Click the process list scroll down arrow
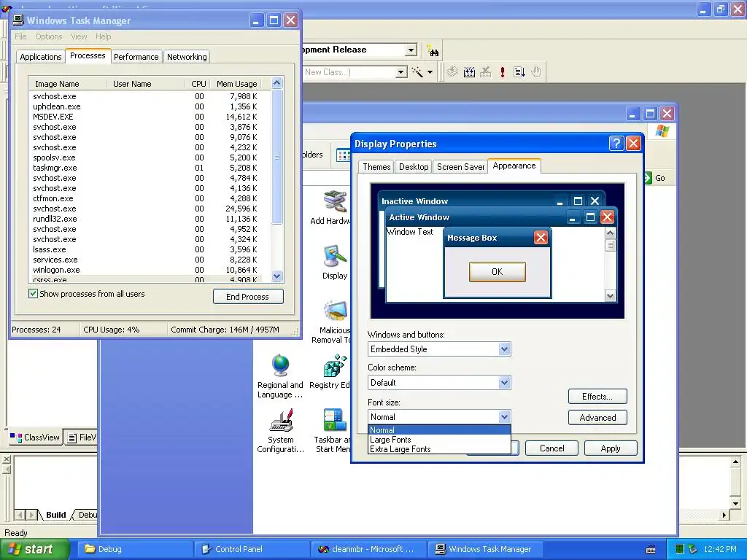 point(276,276)
